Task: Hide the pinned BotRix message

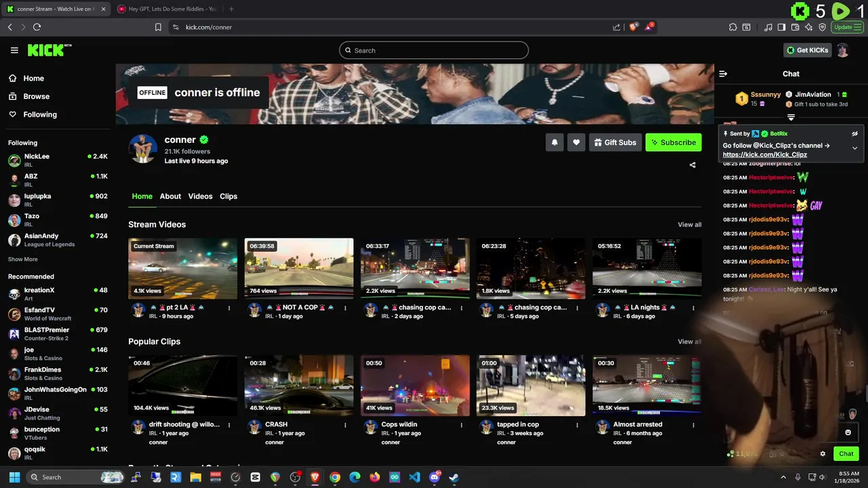Action: pyautogui.click(x=855, y=134)
